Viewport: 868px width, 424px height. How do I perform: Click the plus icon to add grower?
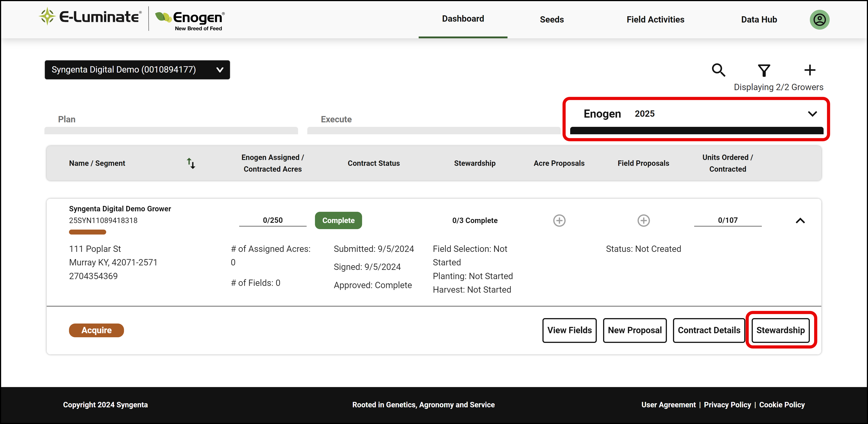pyautogui.click(x=810, y=70)
